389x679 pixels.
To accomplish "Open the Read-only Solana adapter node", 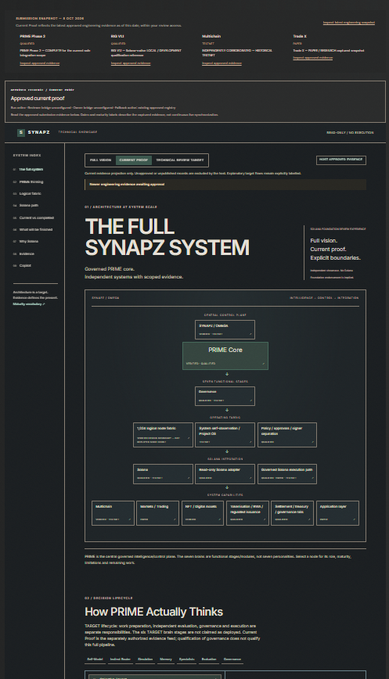I will coord(225,474).
